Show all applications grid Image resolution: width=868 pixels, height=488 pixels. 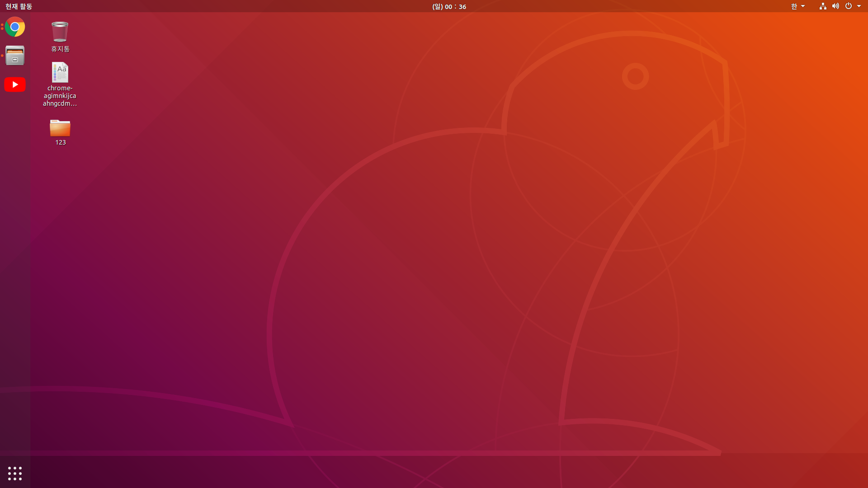pos(15,473)
